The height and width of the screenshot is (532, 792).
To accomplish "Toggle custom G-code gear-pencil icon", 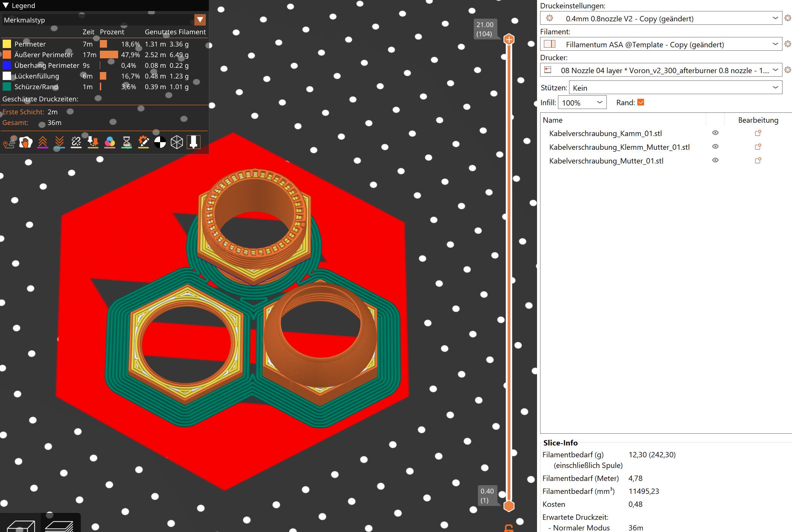I will pyautogui.click(x=143, y=143).
